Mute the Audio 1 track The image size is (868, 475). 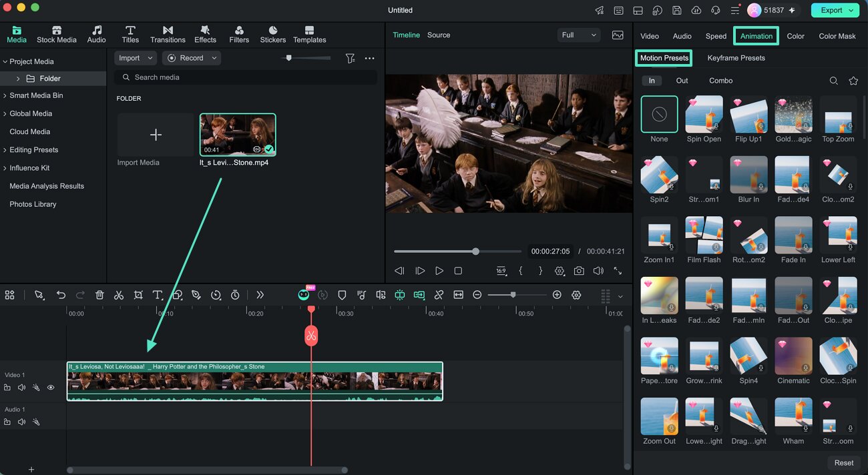coord(21,422)
